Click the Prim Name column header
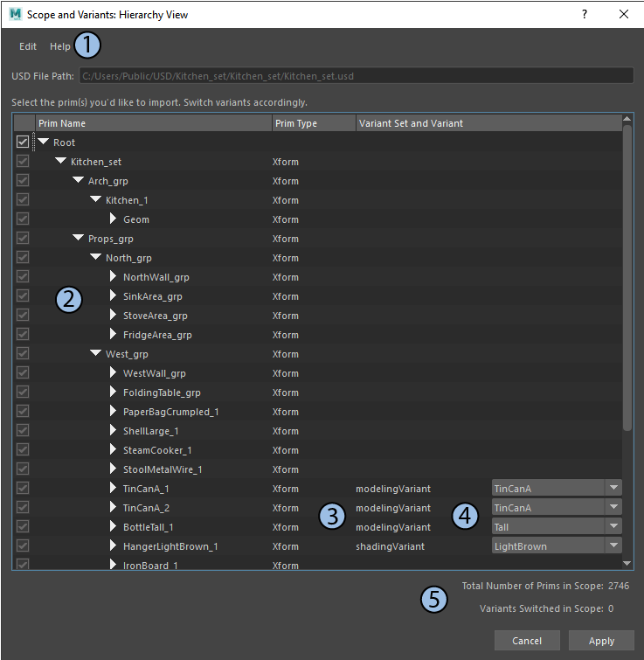This screenshot has width=644, height=660. [154, 123]
